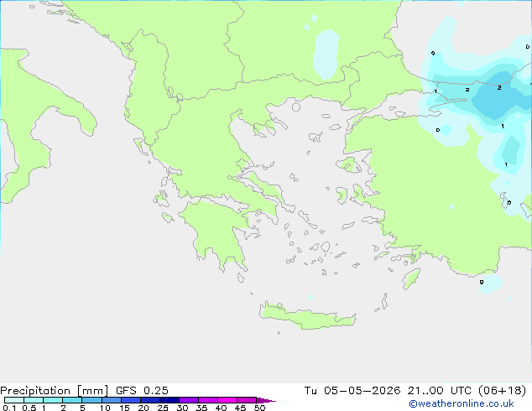Click the 10–15 mm legend swatch

click(x=112, y=400)
